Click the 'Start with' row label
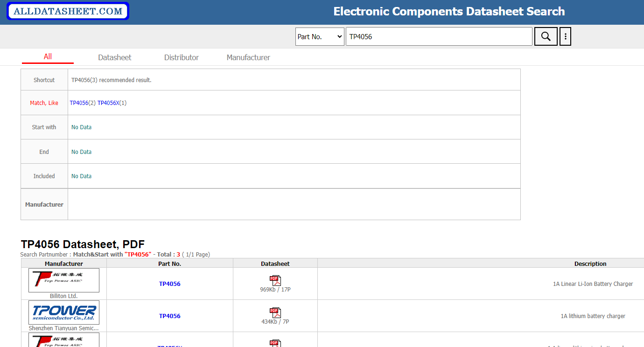 44,127
